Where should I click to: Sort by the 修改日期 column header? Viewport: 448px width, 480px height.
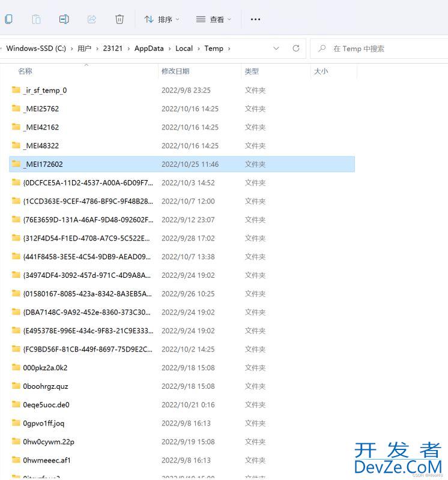coord(175,71)
